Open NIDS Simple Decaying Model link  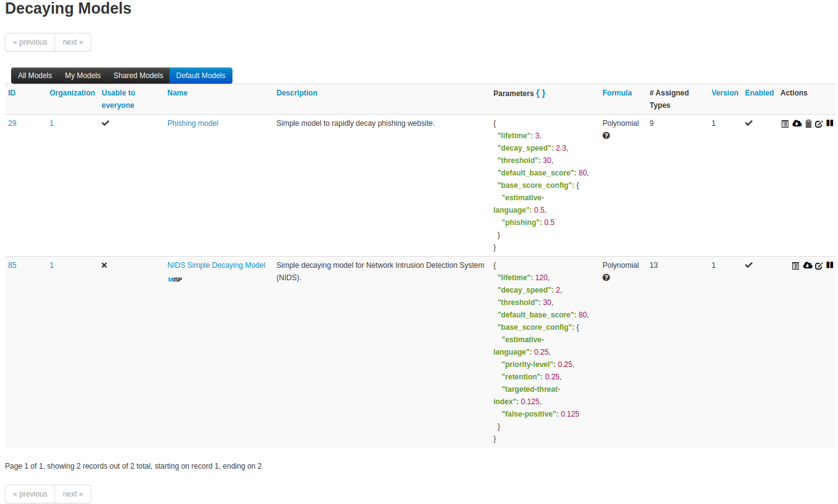pyautogui.click(x=216, y=265)
